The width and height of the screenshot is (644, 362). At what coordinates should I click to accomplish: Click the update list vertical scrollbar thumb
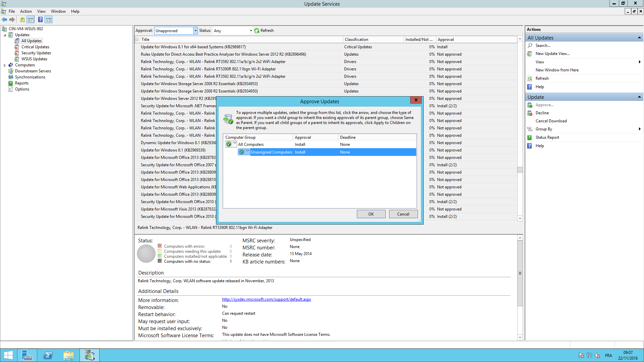pyautogui.click(x=520, y=170)
